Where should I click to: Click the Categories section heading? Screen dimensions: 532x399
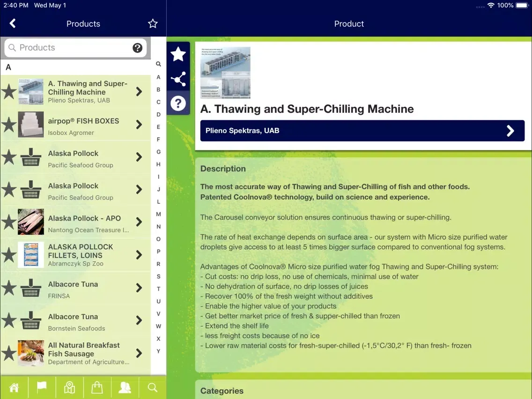[x=222, y=391]
